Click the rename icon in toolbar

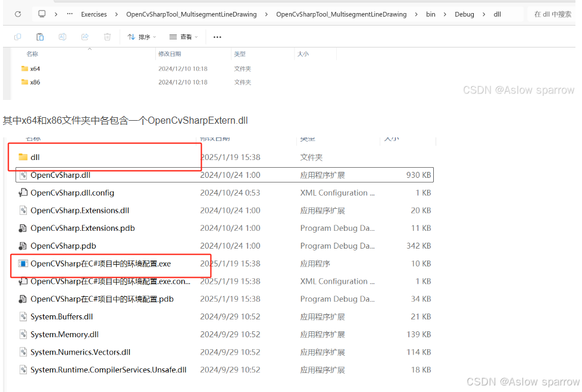click(62, 37)
